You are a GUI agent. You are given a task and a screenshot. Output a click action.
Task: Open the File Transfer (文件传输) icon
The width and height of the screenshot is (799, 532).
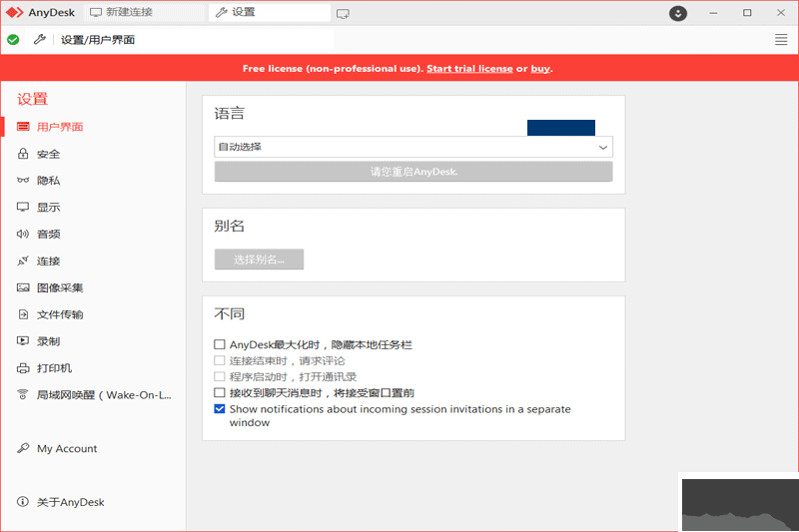(x=23, y=314)
